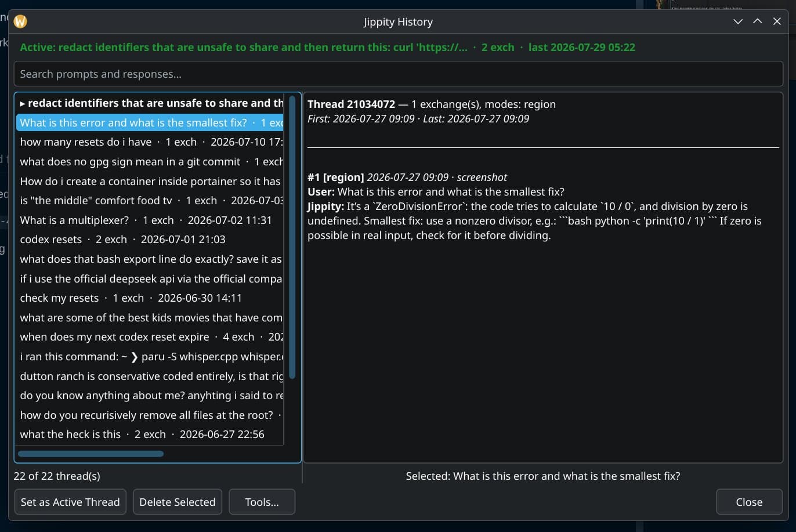Select 'dutton ranch is conservative coded' thread
The image size is (796, 532).
pyautogui.click(x=150, y=376)
